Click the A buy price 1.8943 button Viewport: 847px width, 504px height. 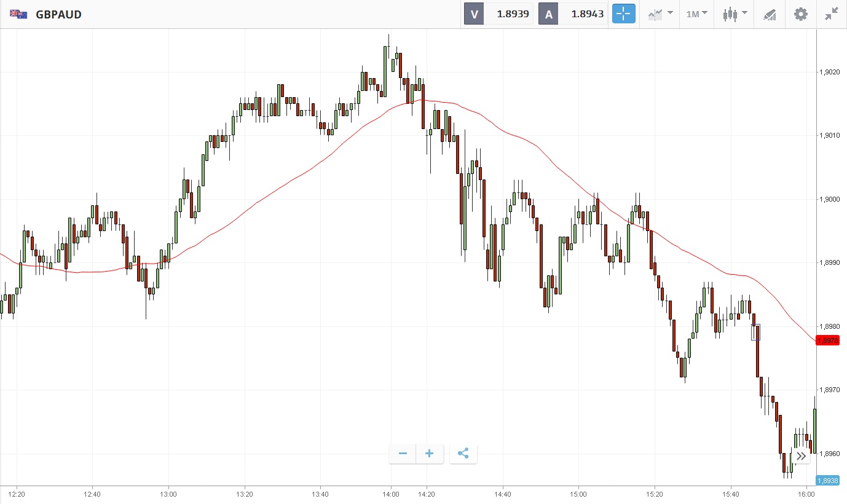coord(573,14)
